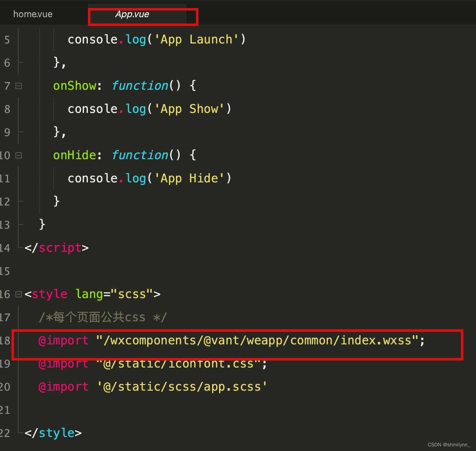Switch to the home.vue tab

pyautogui.click(x=33, y=14)
